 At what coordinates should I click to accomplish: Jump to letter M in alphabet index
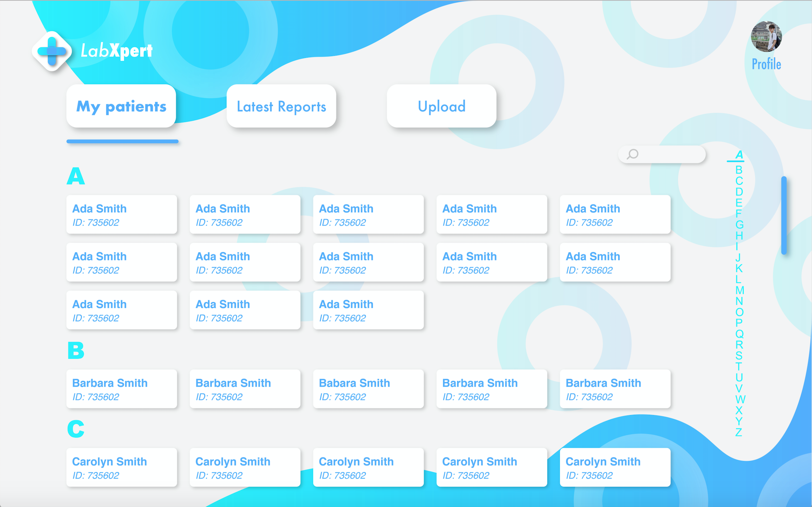click(739, 290)
